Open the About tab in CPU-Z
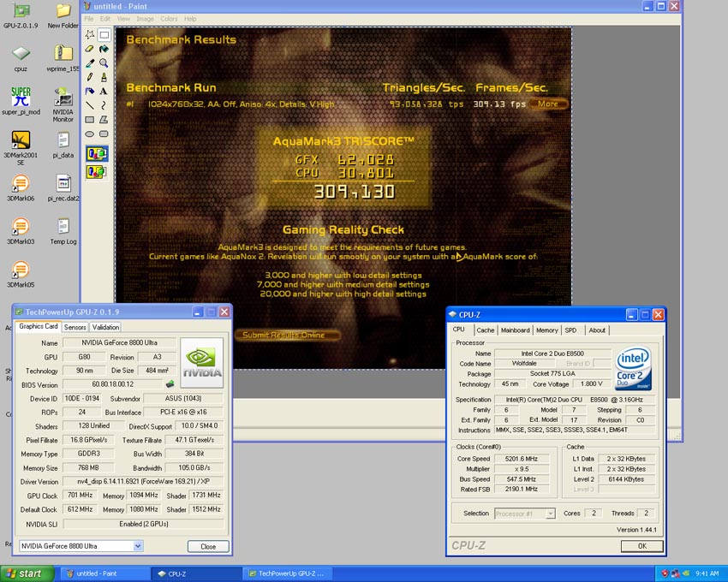 coord(597,330)
